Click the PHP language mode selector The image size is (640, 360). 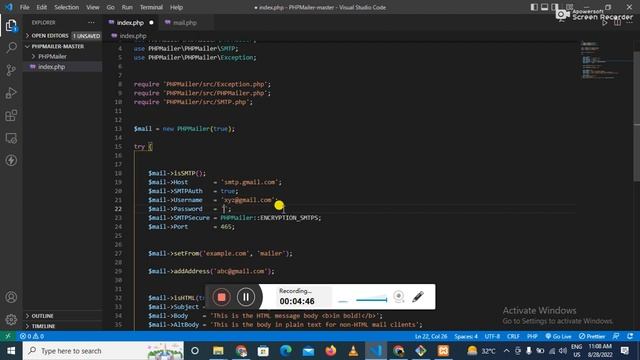532,336
